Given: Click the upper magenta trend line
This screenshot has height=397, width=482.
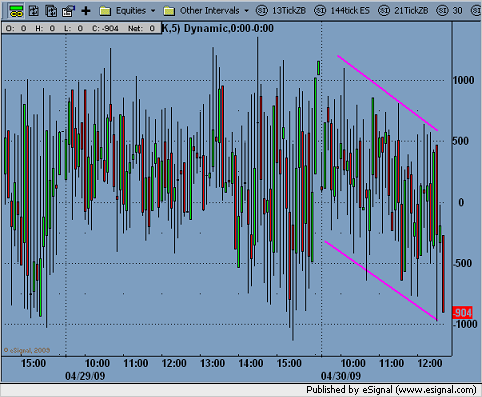Looking at the screenshot, I should tap(387, 93).
